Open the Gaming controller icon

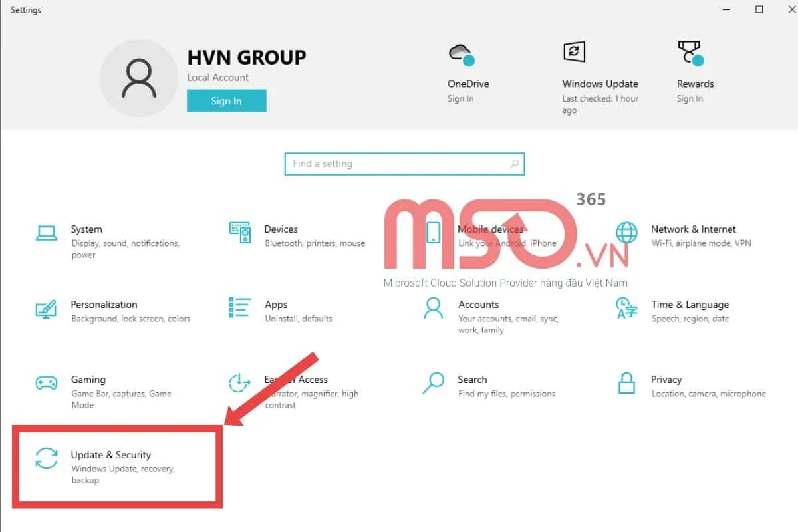coord(47,383)
